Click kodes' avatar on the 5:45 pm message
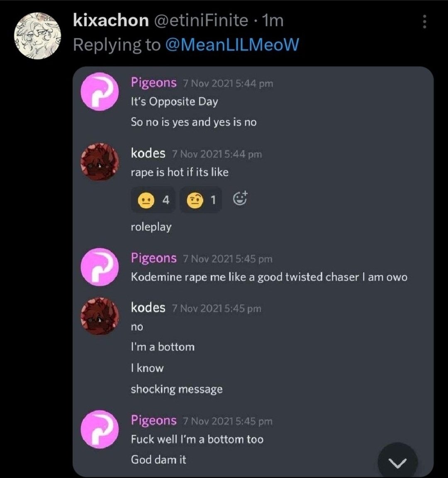Screen dimensions: 448x478 (100, 316)
